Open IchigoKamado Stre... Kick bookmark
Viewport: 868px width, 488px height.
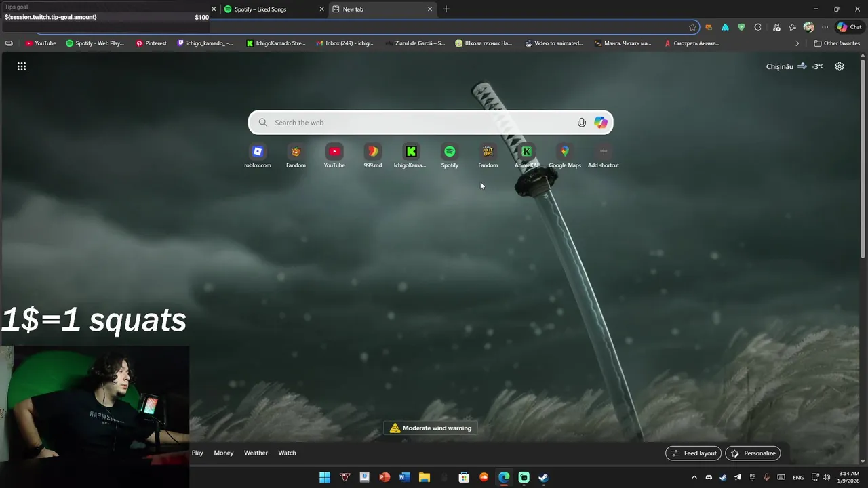click(276, 43)
